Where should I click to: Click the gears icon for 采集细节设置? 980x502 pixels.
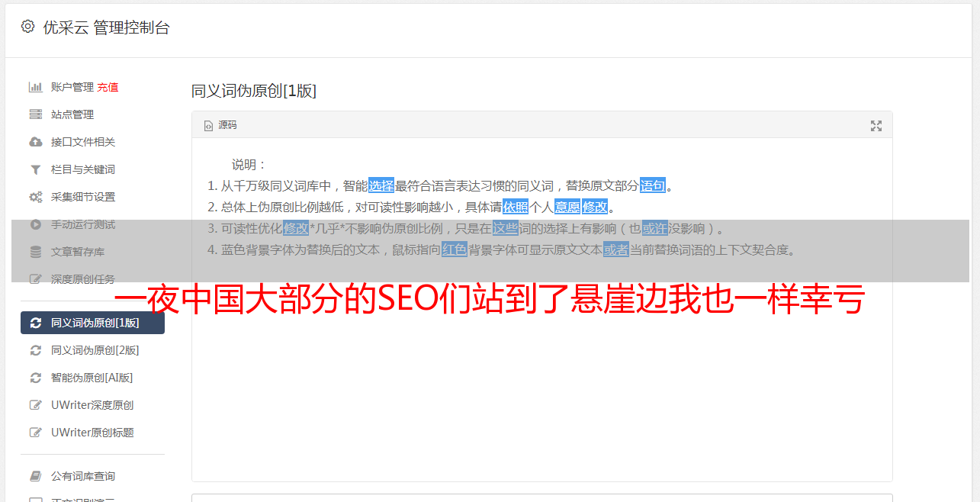pos(35,197)
